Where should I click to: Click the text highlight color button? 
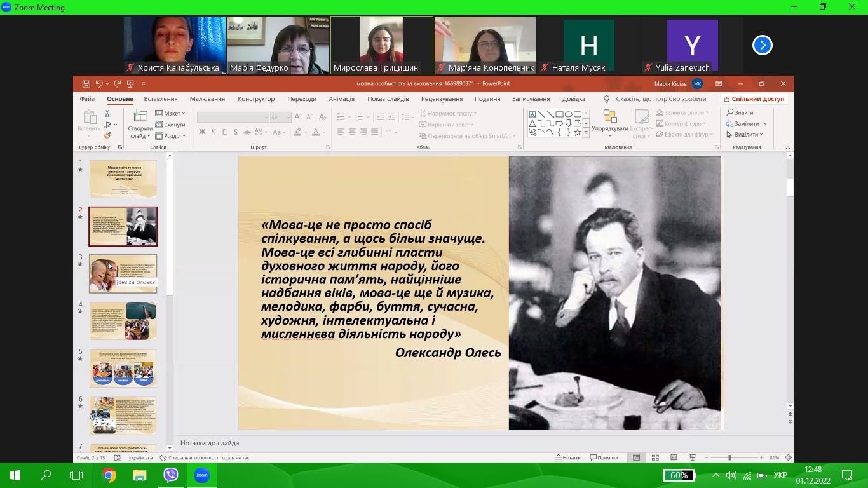point(297,132)
